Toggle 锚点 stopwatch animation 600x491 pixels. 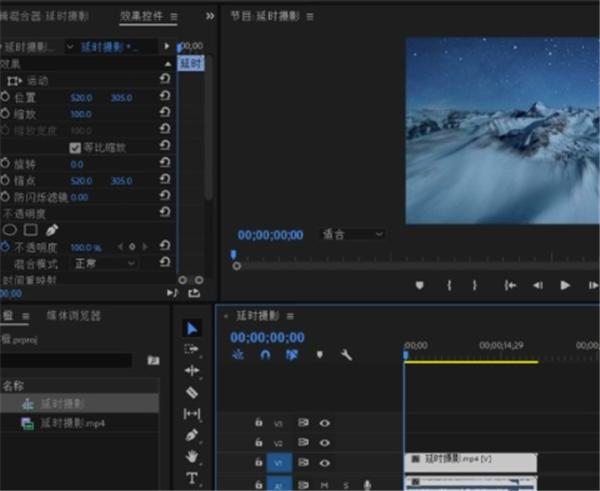(5, 180)
